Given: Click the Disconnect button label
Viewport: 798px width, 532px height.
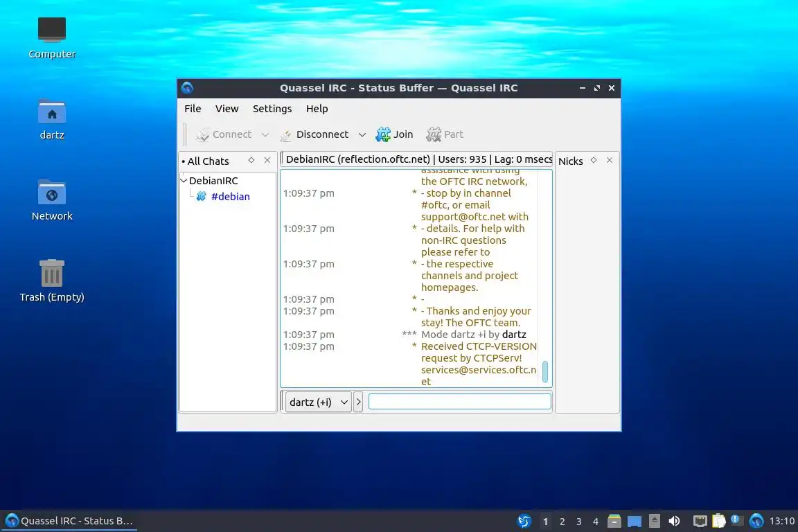Looking at the screenshot, I should click(322, 134).
